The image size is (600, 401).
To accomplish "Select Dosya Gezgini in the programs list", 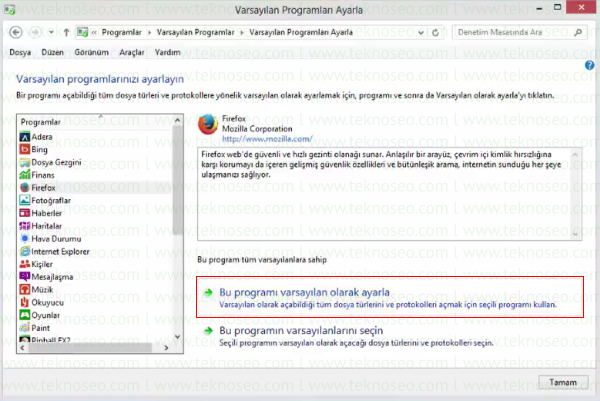I will (95, 162).
